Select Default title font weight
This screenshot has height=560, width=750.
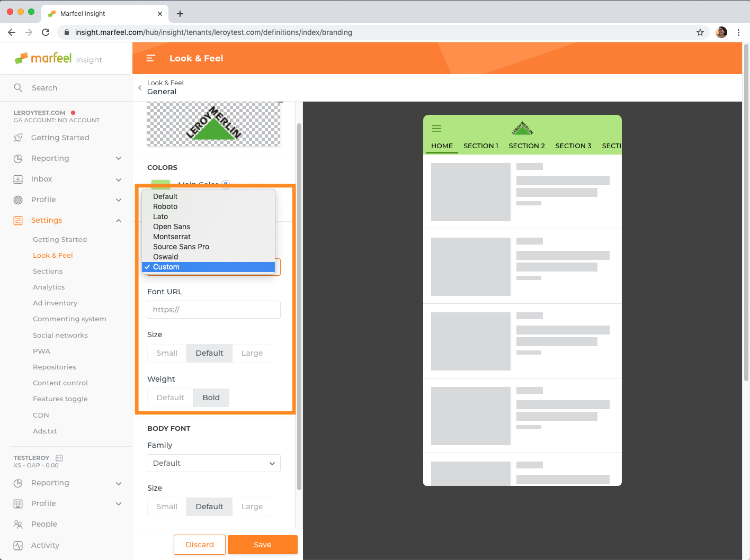click(x=171, y=398)
